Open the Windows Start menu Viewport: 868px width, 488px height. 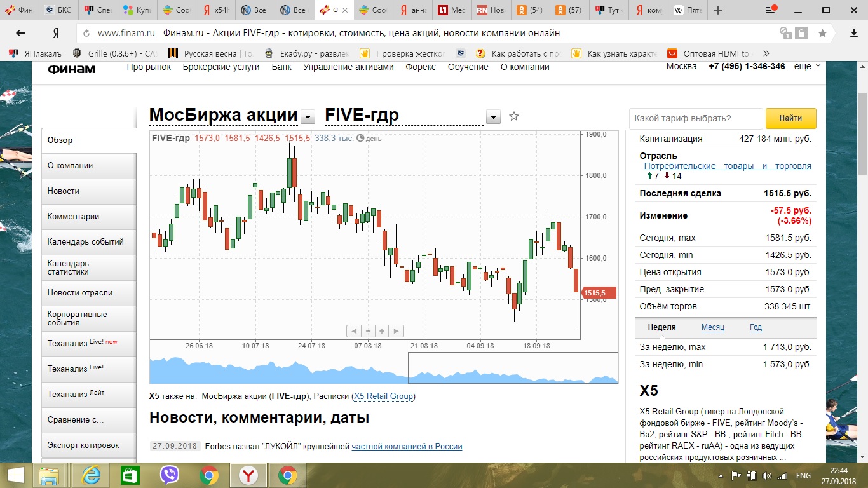[x=15, y=475]
